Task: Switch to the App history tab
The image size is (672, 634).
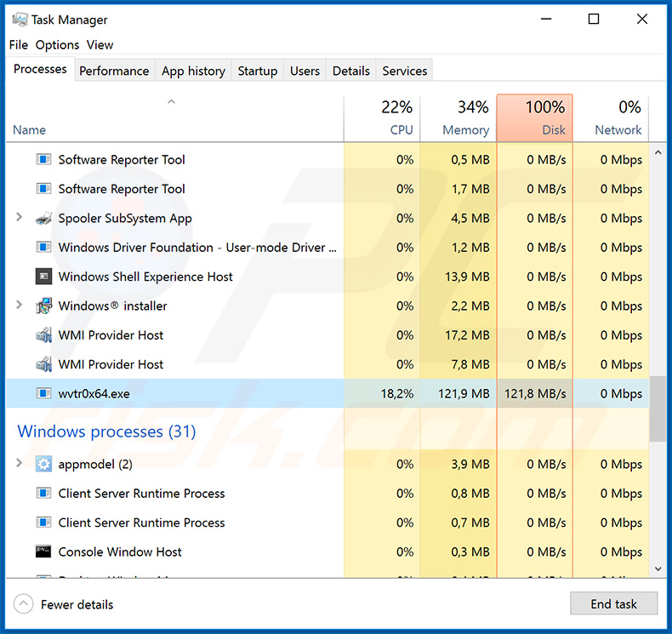Action: [x=193, y=71]
